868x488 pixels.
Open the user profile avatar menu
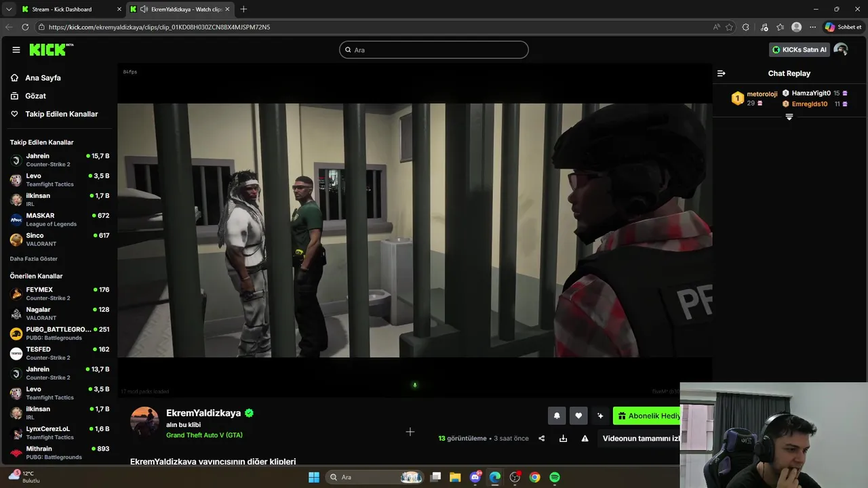(x=841, y=49)
